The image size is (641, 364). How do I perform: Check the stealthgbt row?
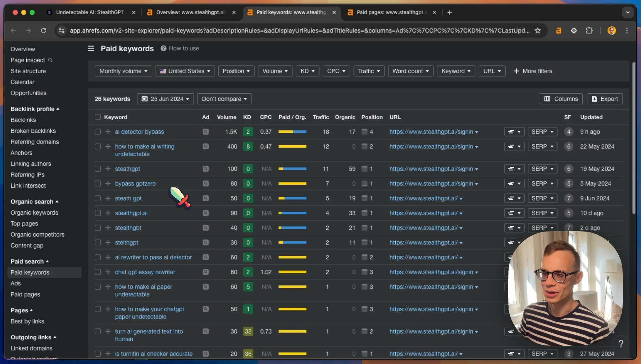pos(98,228)
